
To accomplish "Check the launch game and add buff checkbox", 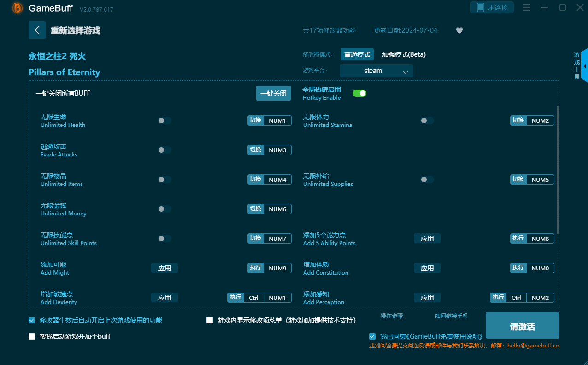I will point(32,336).
